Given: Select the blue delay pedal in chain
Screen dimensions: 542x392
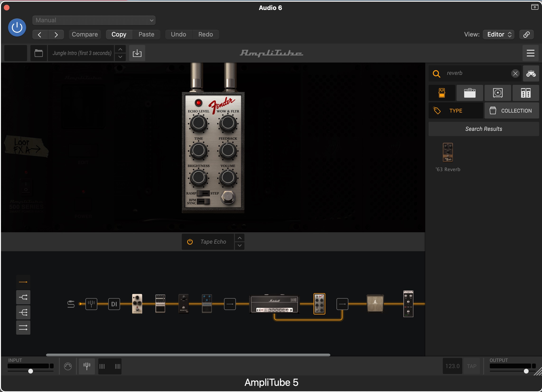Looking at the screenshot, I should point(207,304).
